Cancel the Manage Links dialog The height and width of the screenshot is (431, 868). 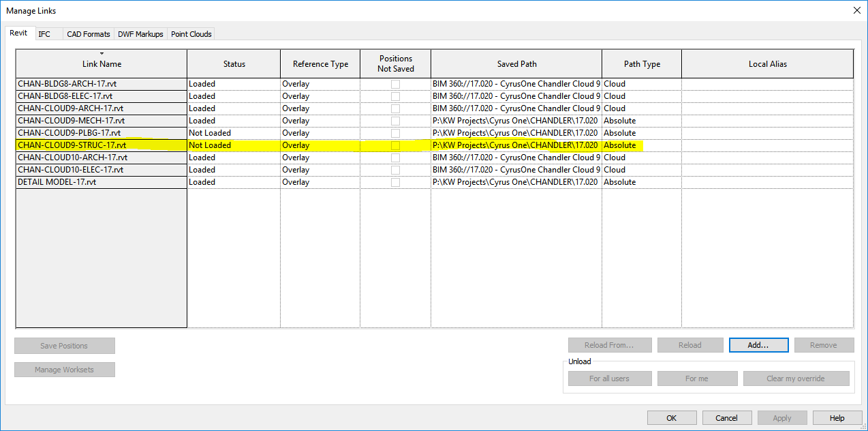click(727, 418)
